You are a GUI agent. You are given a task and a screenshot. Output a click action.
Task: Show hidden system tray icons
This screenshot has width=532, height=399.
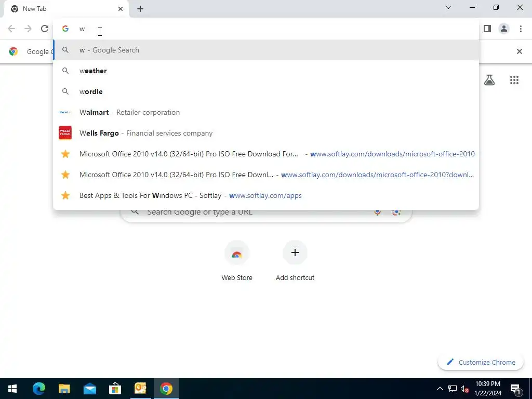click(x=440, y=389)
